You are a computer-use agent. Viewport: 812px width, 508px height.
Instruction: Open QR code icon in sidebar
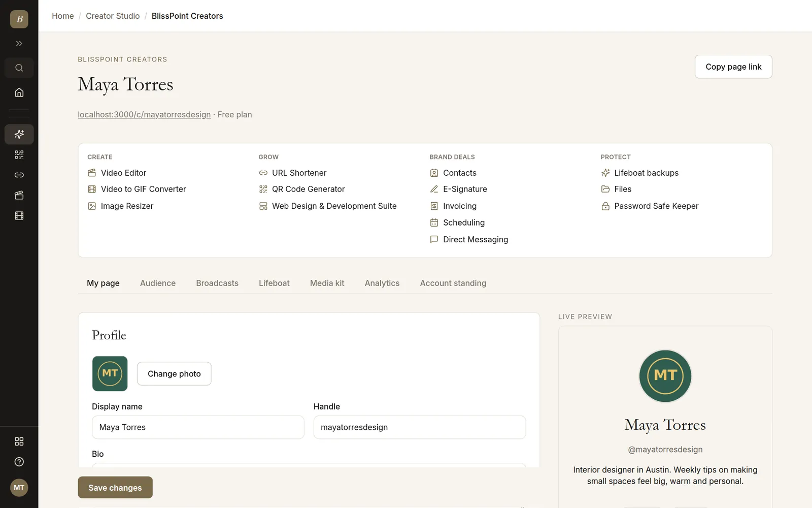coord(19,154)
